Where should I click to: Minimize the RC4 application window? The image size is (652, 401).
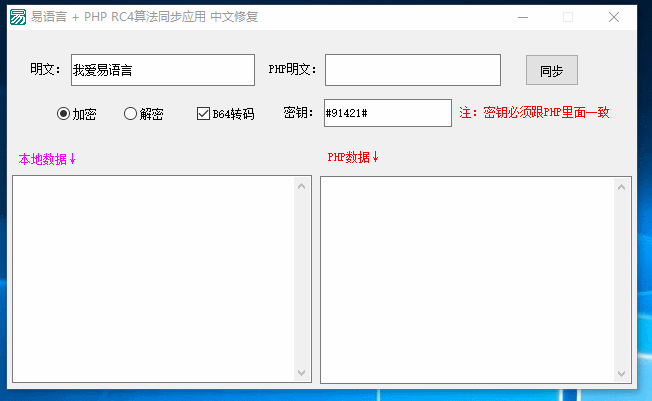(x=523, y=17)
